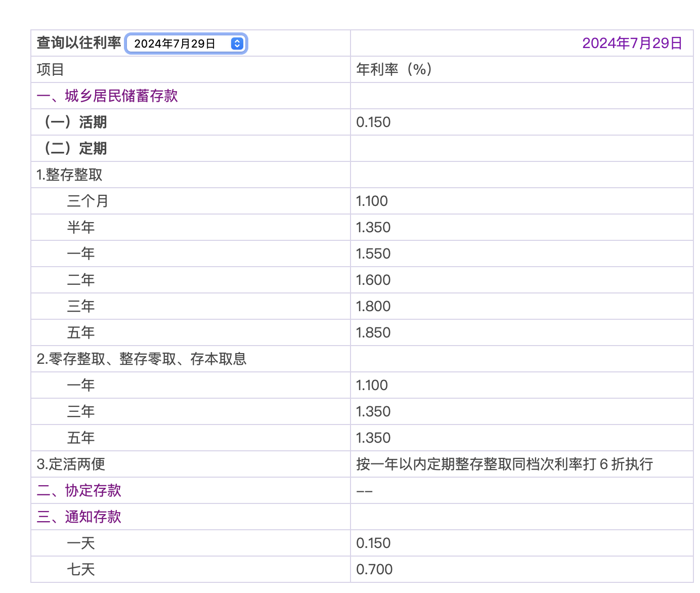Click the 二年 row label

pyautogui.click(x=81, y=280)
